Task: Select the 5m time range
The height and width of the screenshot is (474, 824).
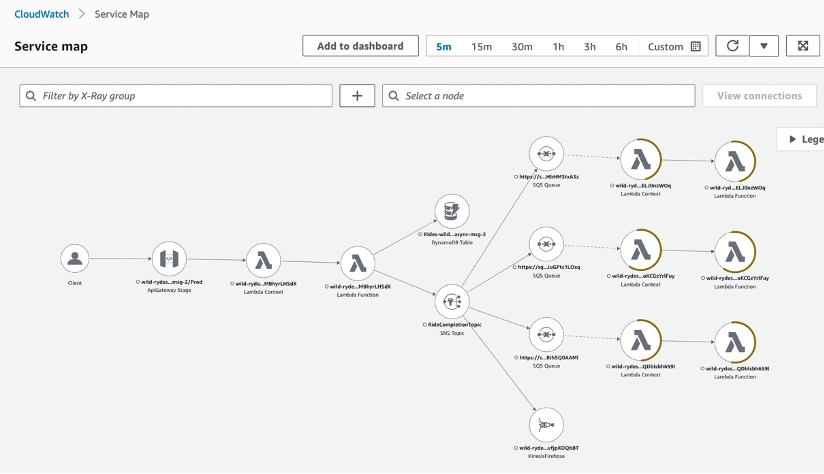Action: 444,47
